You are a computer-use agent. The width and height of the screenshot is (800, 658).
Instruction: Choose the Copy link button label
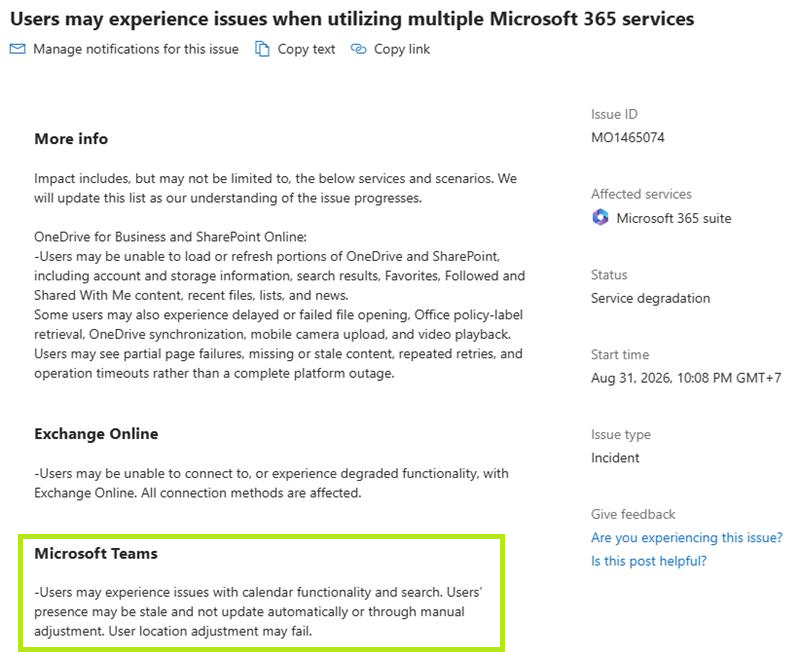(x=402, y=49)
